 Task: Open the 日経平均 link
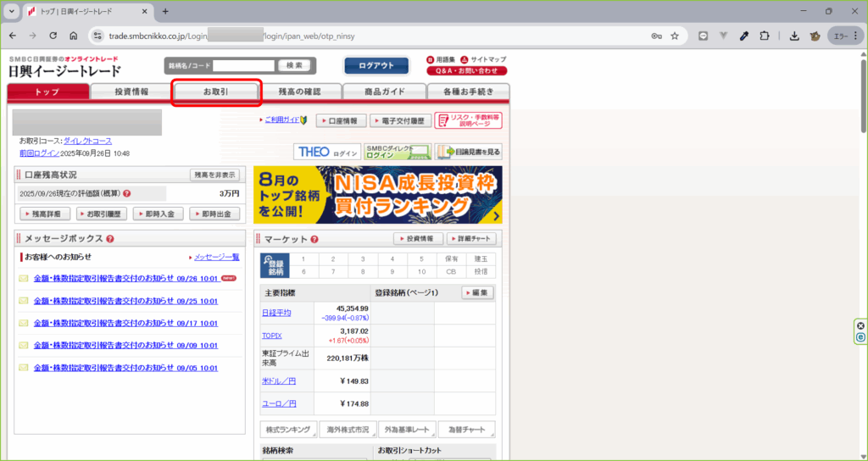(x=276, y=313)
